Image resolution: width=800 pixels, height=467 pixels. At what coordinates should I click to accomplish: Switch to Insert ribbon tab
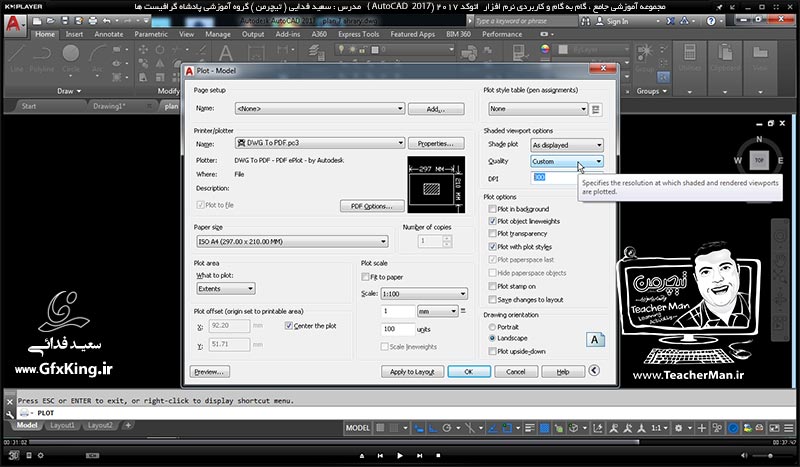coord(74,34)
